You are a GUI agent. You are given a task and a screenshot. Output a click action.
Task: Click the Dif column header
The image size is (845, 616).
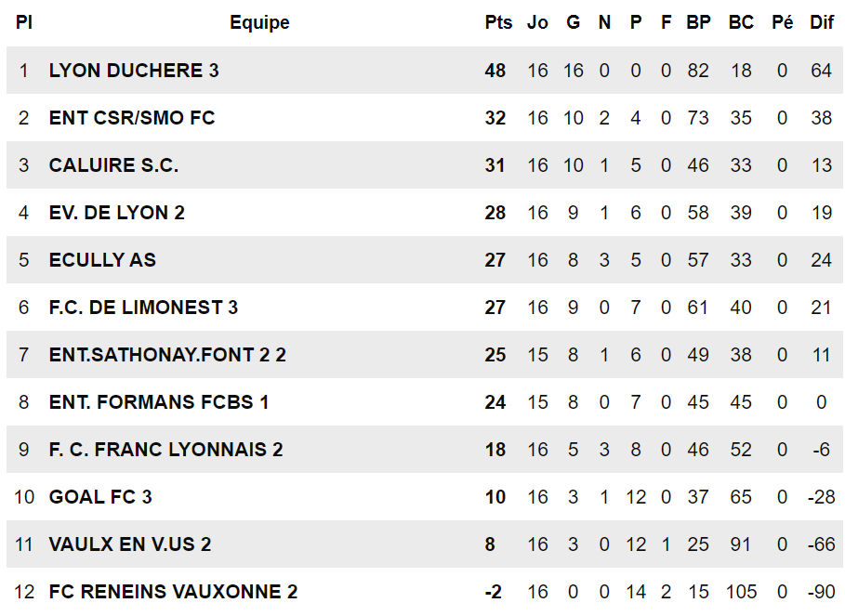click(821, 22)
